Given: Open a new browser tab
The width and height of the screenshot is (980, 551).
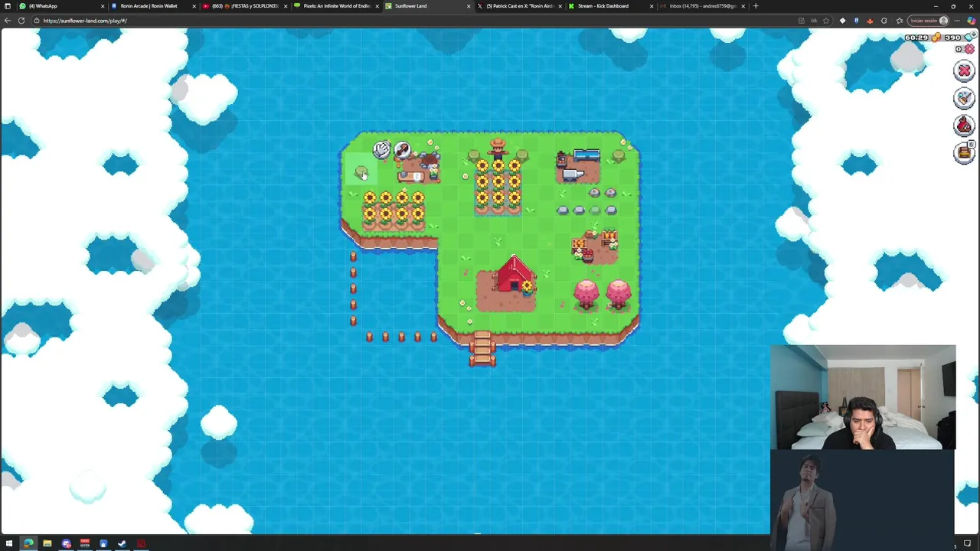Looking at the screenshot, I should pos(756,6).
